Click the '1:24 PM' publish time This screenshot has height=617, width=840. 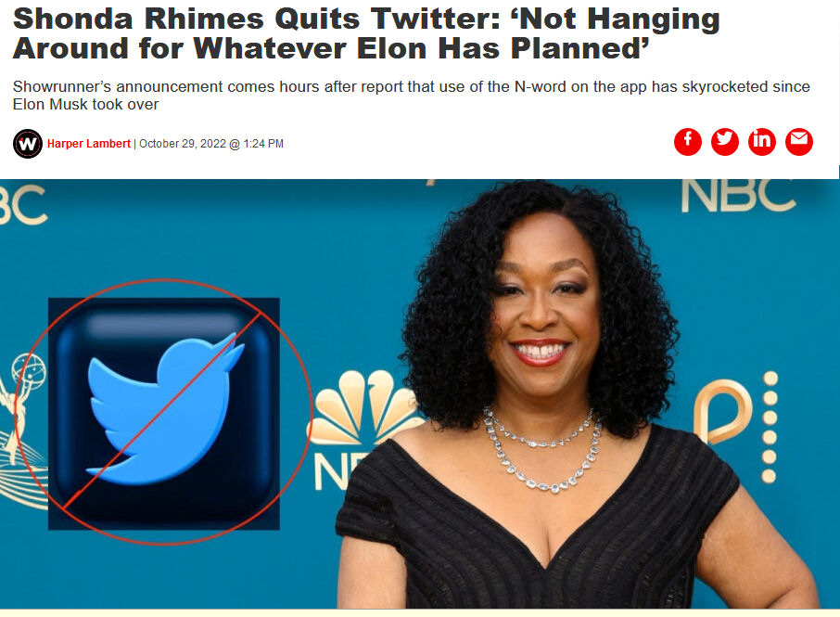click(263, 144)
